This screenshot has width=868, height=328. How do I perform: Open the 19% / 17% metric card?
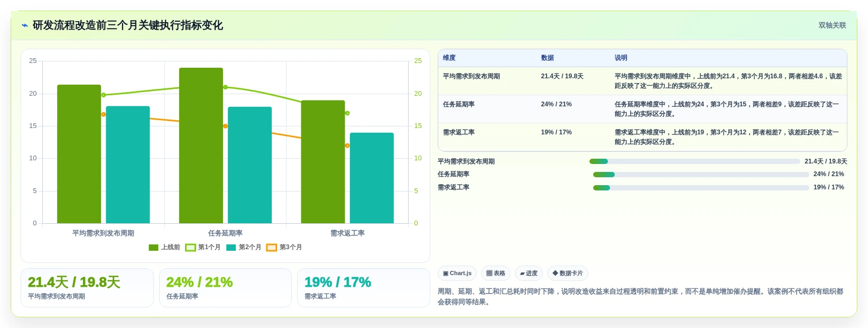(x=363, y=288)
